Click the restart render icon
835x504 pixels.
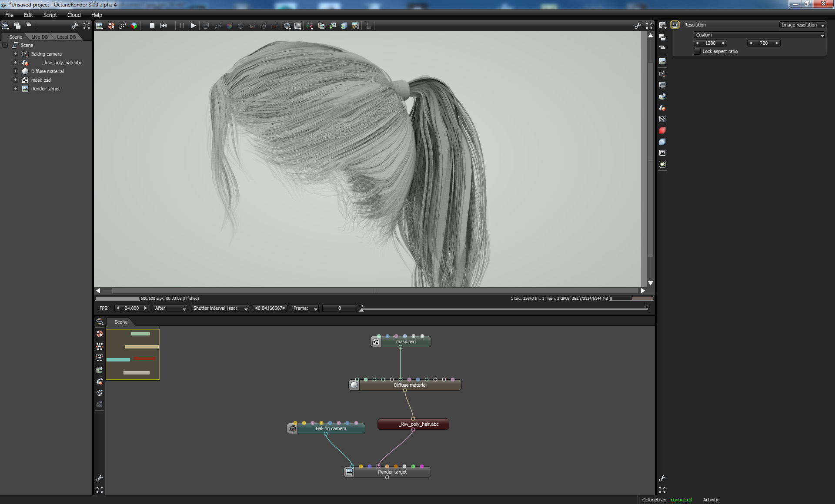pyautogui.click(x=164, y=26)
